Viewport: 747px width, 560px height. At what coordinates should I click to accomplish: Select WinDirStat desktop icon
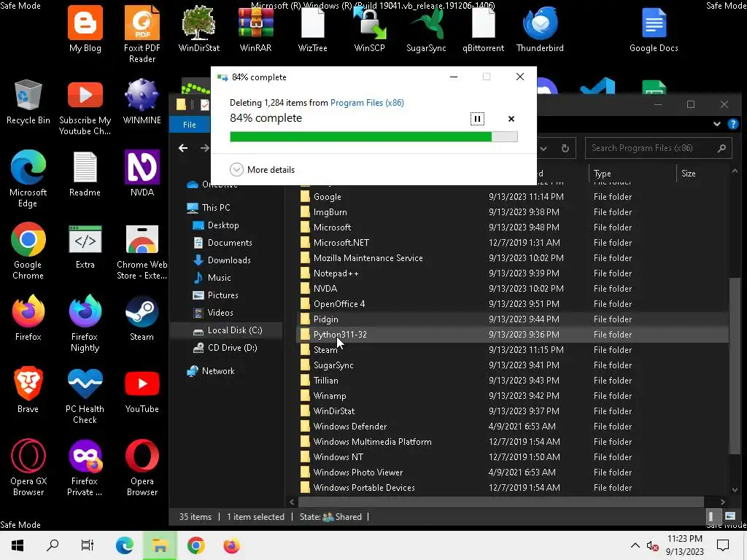coord(198,29)
